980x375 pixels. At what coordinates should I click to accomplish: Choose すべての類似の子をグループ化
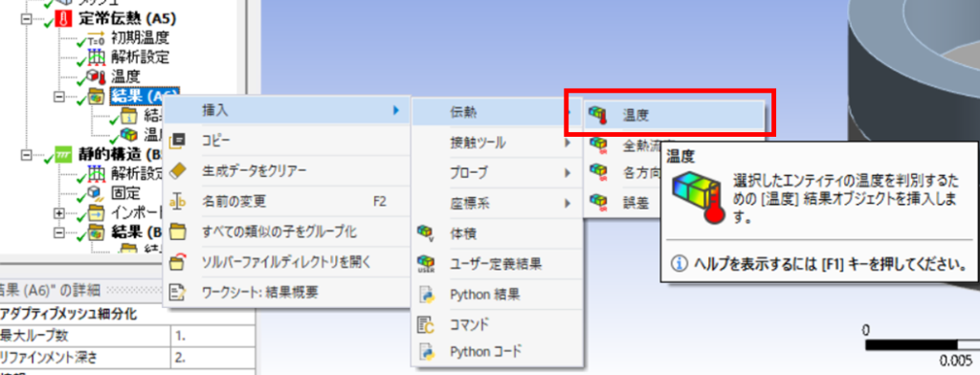286,232
